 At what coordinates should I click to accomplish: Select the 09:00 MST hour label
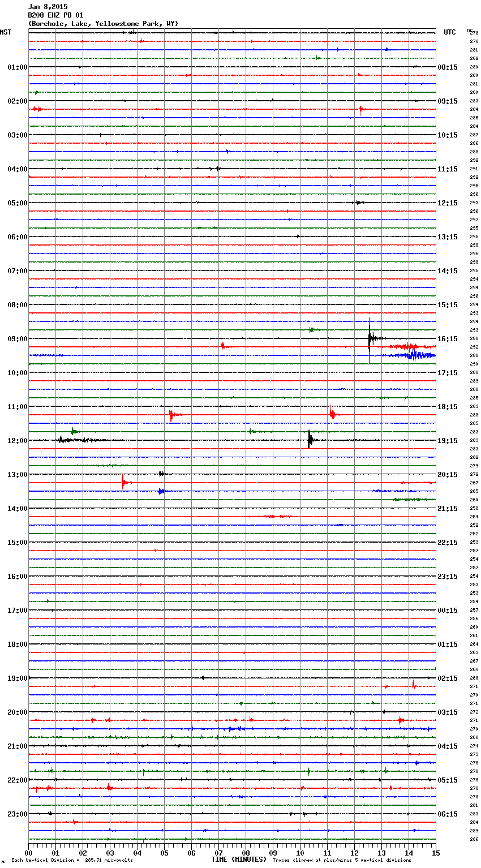(x=17, y=339)
